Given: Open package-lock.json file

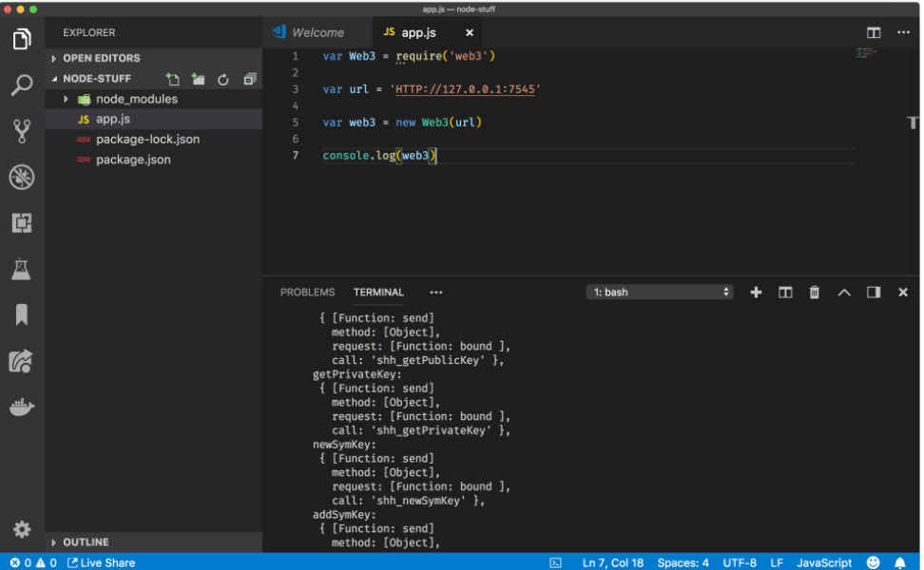Looking at the screenshot, I should (x=153, y=139).
